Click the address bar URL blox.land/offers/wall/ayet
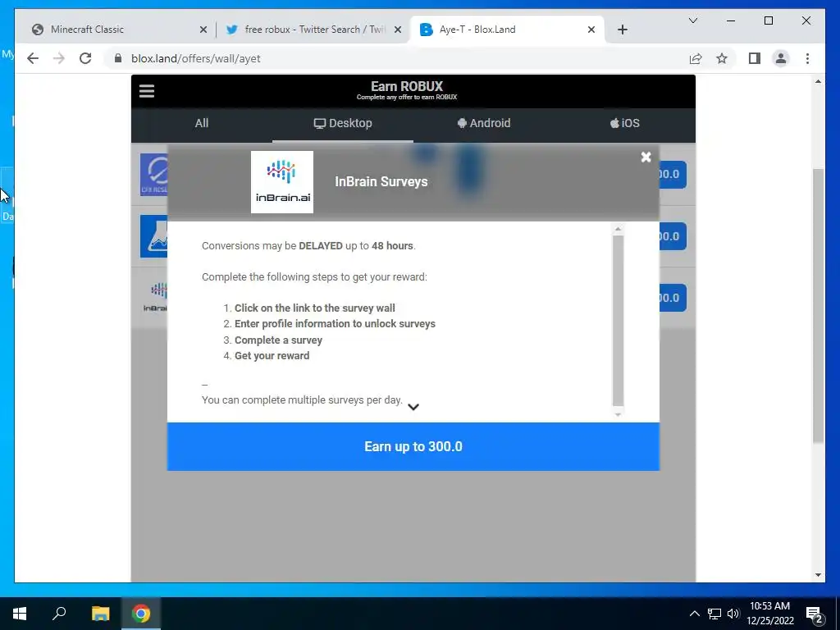 195,58
